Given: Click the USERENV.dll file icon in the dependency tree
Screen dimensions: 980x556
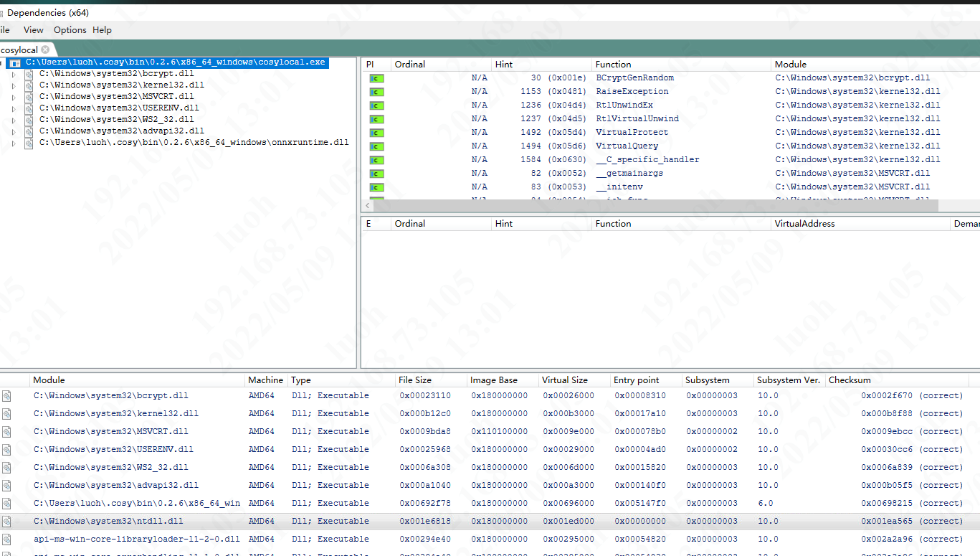Looking at the screenshot, I should [29, 108].
